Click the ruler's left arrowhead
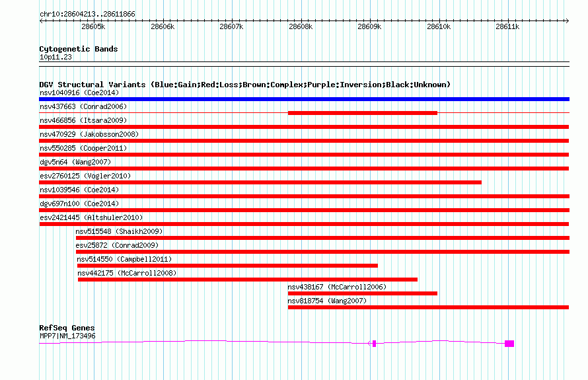 coord(41,21)
